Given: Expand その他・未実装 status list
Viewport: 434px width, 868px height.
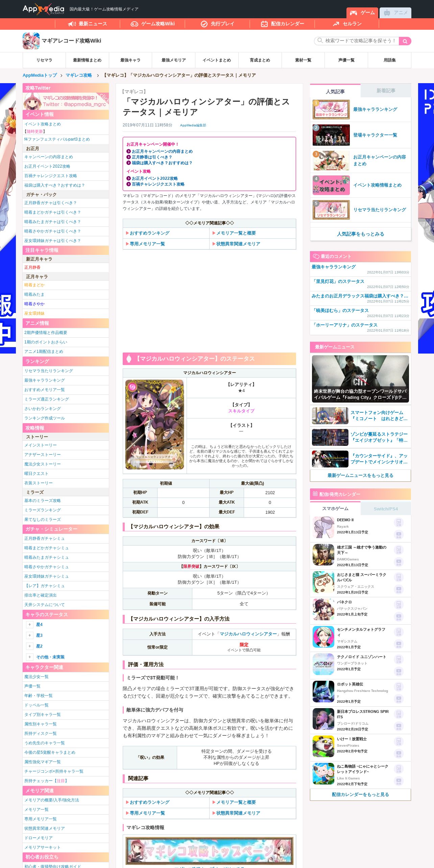Looking at the screenshot, I should pyautogui.click(x=30, y=657).
